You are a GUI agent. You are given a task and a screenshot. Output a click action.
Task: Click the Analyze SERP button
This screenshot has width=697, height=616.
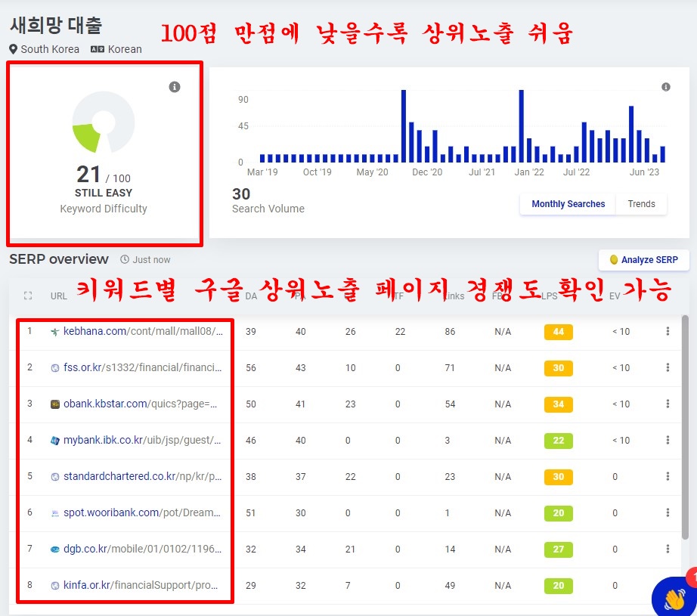click(x=643, y=260)
